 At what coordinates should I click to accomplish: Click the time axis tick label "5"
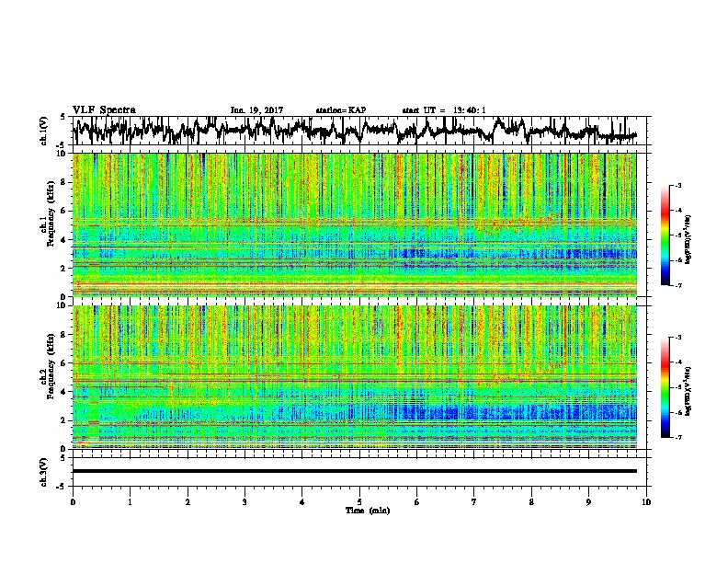(359, 501)
